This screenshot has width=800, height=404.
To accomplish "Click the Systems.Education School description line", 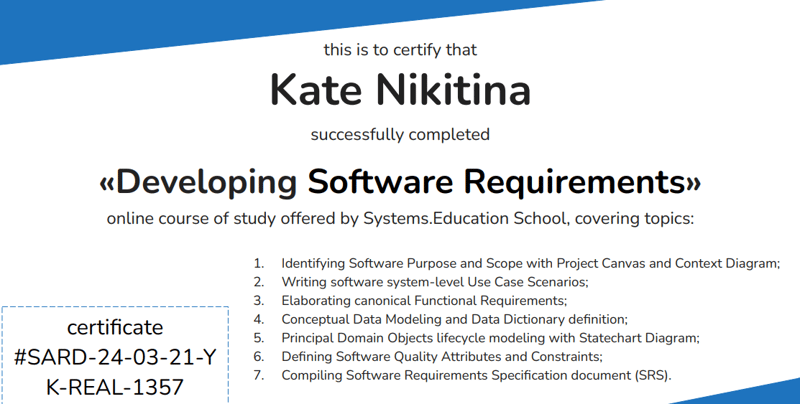I will (400, 219).
